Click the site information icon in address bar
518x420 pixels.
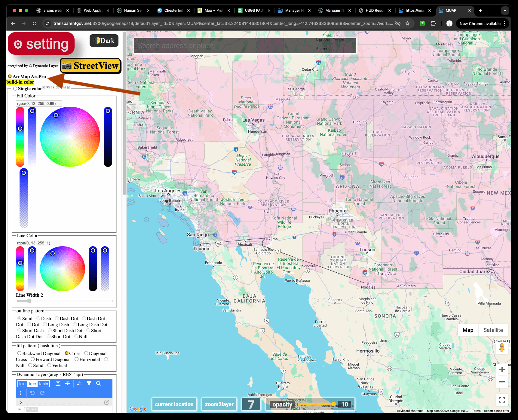[47, 23]
